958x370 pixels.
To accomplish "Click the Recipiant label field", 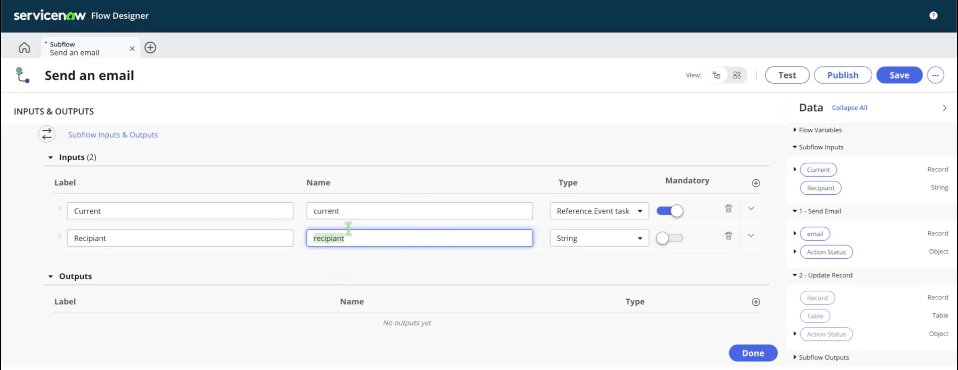I will pos(180,238).
